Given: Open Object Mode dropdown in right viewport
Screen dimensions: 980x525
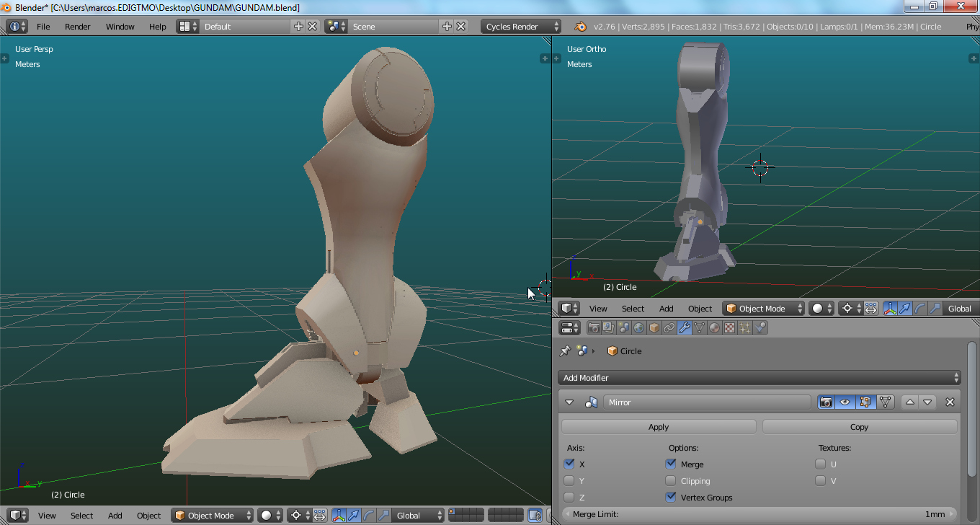Looking at the screenshot, I should [764, 309].
